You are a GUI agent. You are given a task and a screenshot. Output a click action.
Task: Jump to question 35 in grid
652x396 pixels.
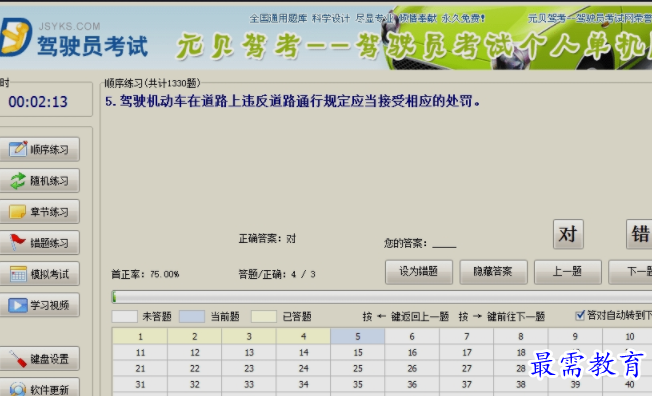click(x=358, y=384)
